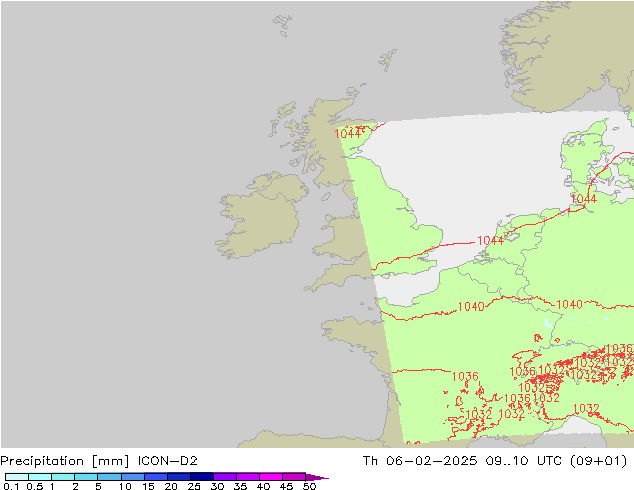Click the "0.1" value on the legend scale
The height and width of the screenshot is (490, 634).
(10, 487)
